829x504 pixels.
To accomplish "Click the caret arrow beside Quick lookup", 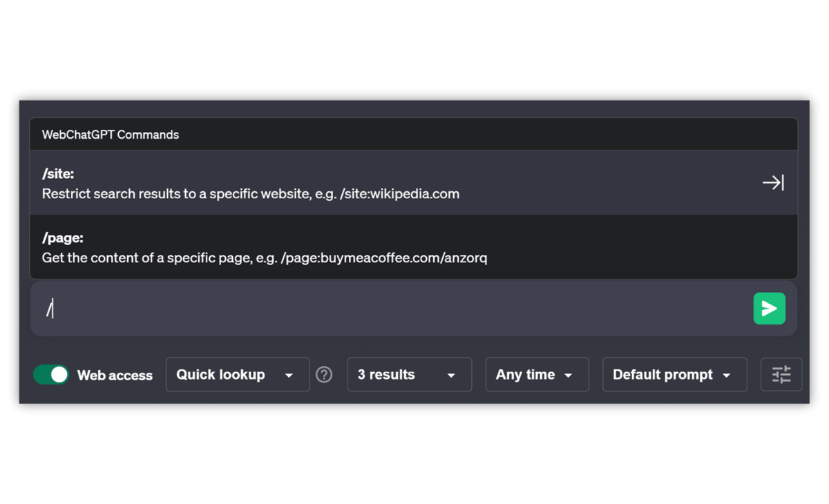I will coord(289,376).
